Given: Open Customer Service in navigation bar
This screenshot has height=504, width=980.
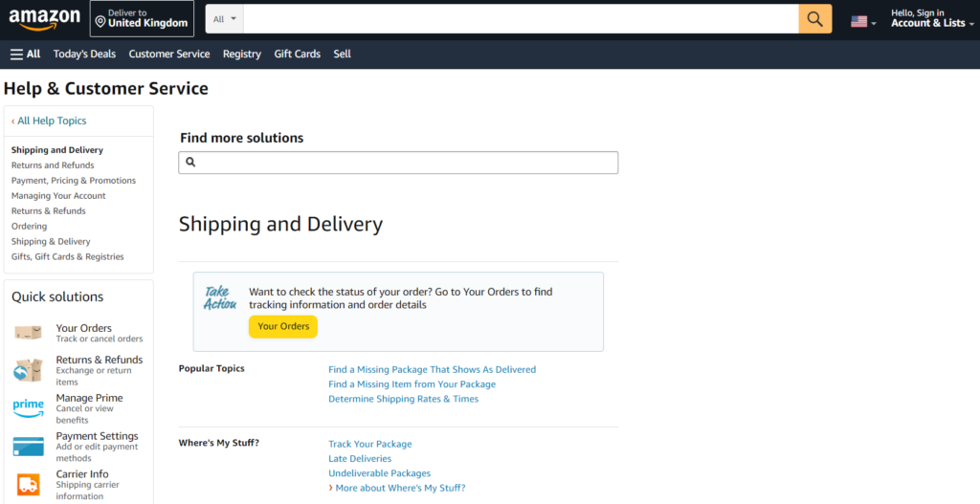Looking at the screenshot, I should [x=169, y=55].
